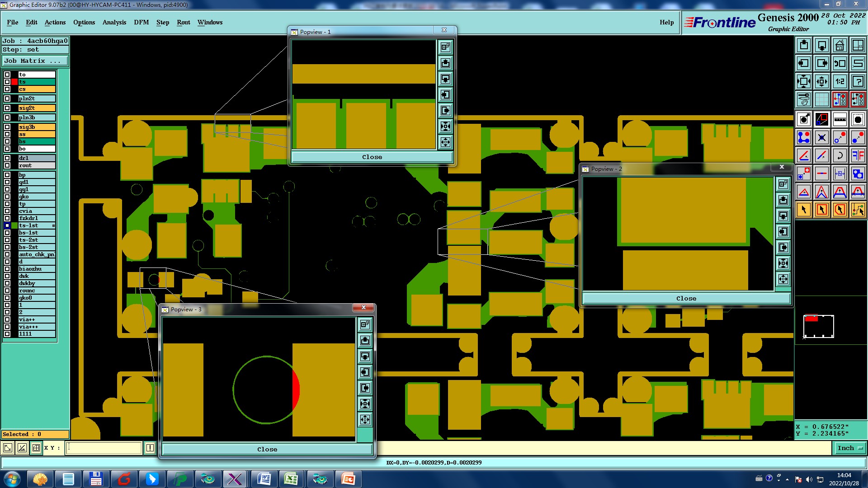
Task: Toggle the drl layer checkbox
Action: point(7,158)
